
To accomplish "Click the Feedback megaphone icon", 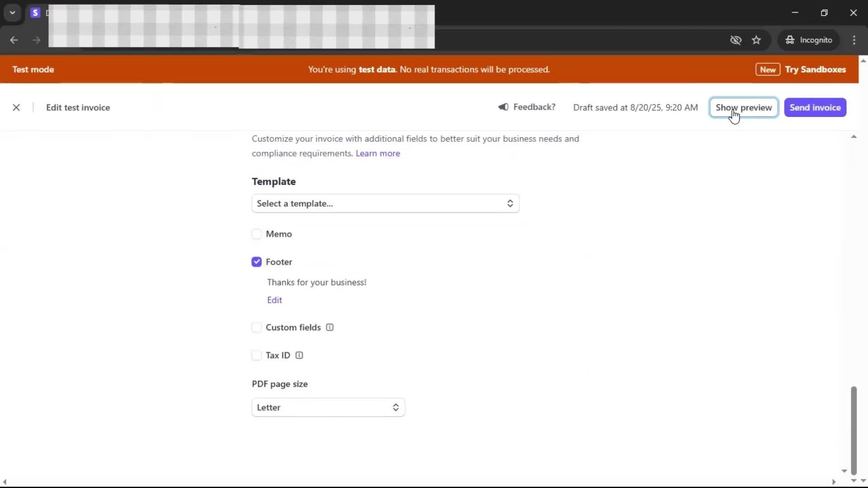I will (503, 107).
